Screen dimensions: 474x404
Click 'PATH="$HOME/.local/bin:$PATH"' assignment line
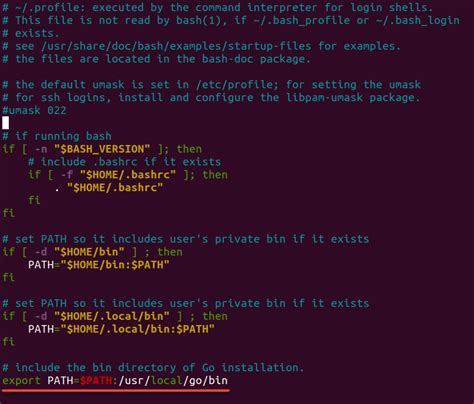121,329
